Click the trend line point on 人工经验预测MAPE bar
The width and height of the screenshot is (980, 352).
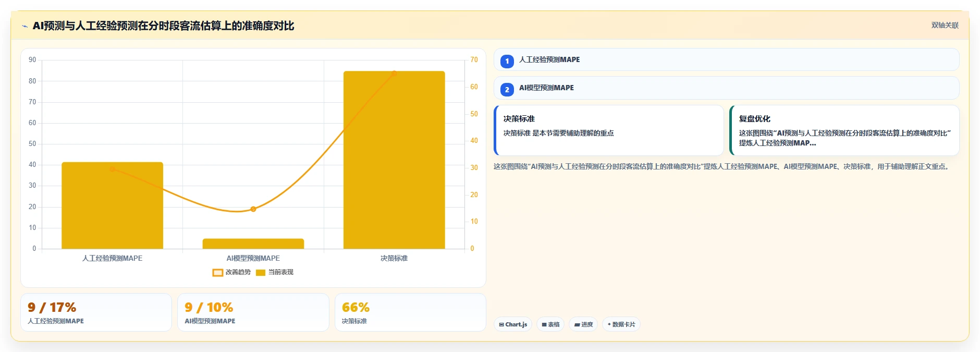click(112, 169)
